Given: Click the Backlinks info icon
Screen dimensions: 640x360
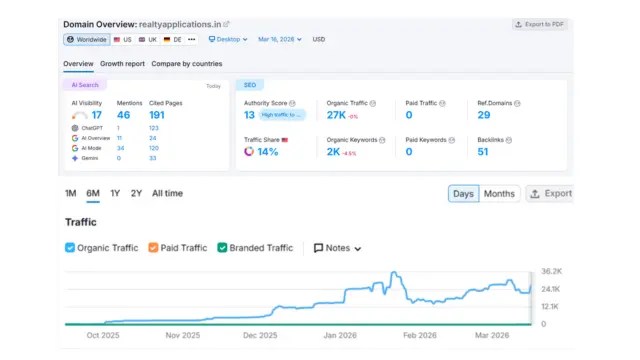Looking at the screenshot, I should pos(509,140).
